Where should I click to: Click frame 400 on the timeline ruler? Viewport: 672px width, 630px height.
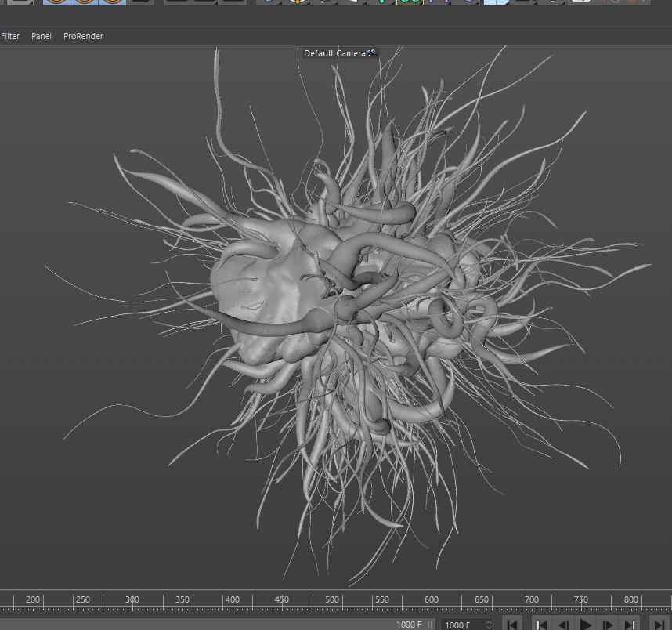click(x=233, y=599)
